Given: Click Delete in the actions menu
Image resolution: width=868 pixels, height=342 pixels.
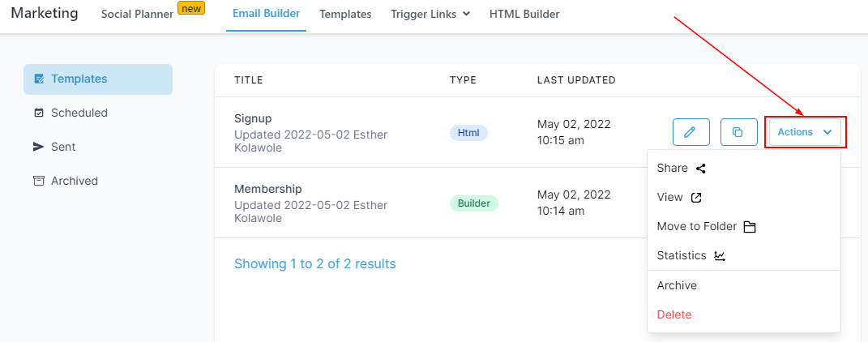Looking at the screenshot, I should (674, 314).
